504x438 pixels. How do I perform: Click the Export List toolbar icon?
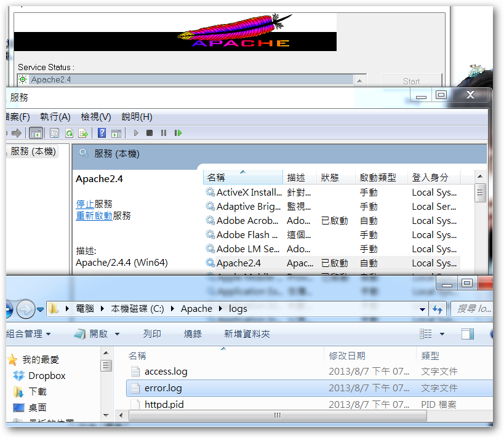tap(83, 133)
